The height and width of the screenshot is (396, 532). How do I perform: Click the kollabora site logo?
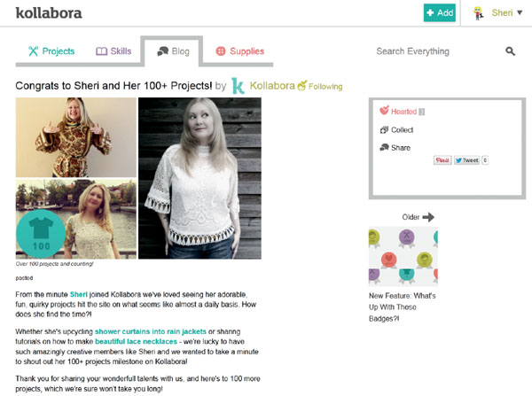(50, 12)
